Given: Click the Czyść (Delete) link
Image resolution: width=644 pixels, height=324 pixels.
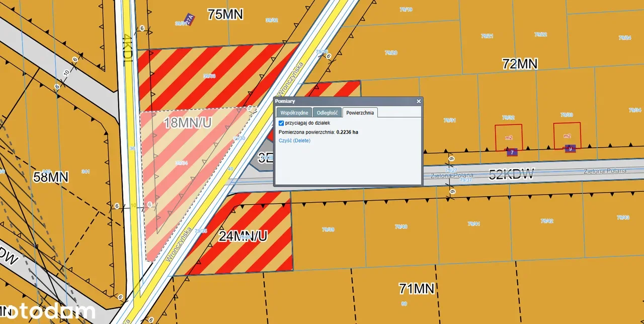Looking at the screenshot, I should tap(294, 141).
